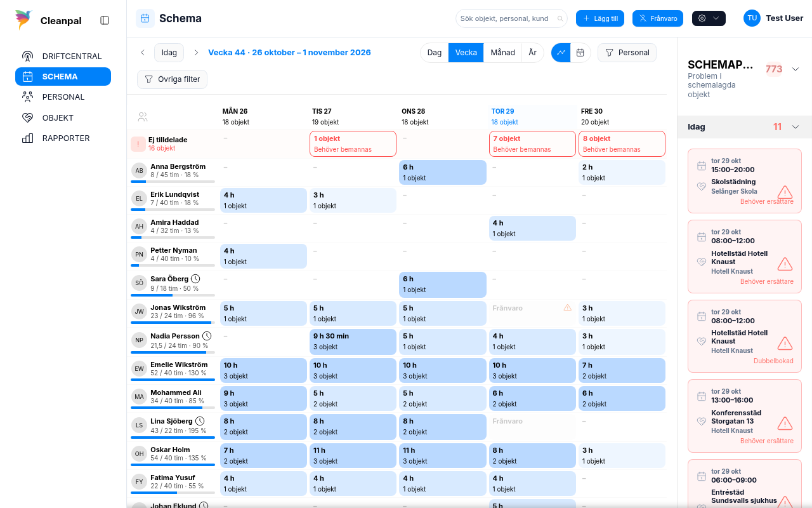This screenshot has height=508, width=812.
Task: Focus the Sök objekt, personal, kund field
Action: pos(511,18)
